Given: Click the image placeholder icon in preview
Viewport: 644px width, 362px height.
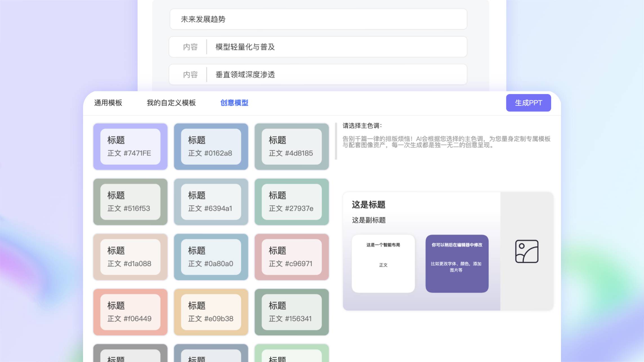Looking at the screenshot, I should (527, 251).
